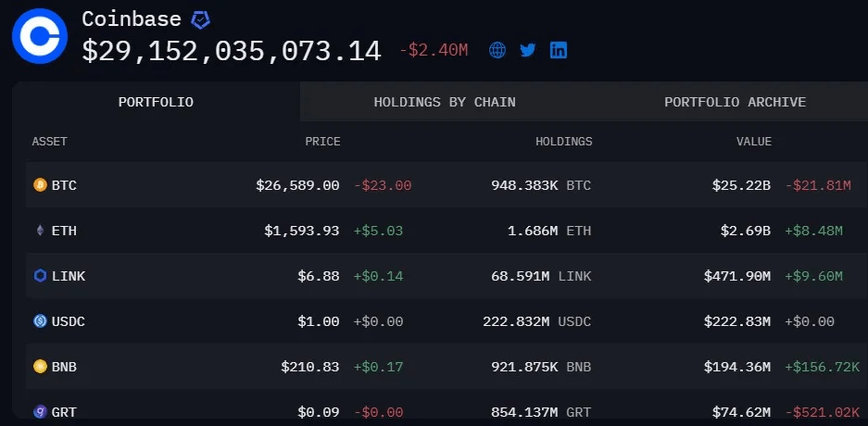Switch to the Portfolio tab
868x426 pixels.
(157, 102)
